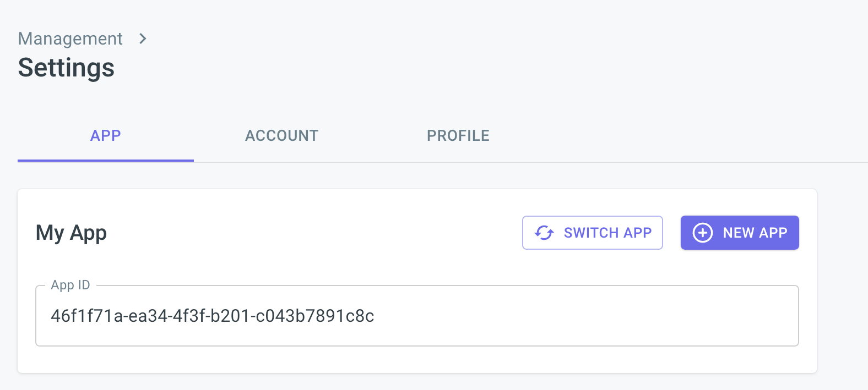Select the App ID value text
The height and width of the screenshot is (390, 868).
pyautogui.click(x=213, y=316)
